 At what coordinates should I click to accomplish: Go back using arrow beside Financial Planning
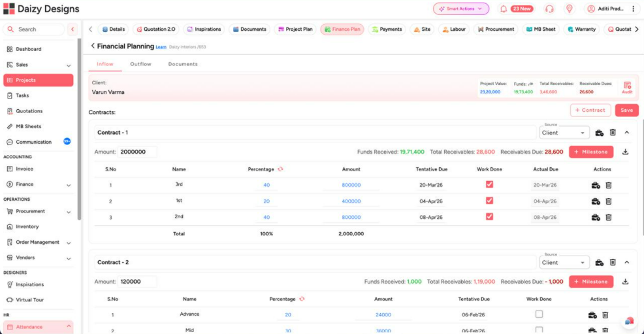[93, 46]
